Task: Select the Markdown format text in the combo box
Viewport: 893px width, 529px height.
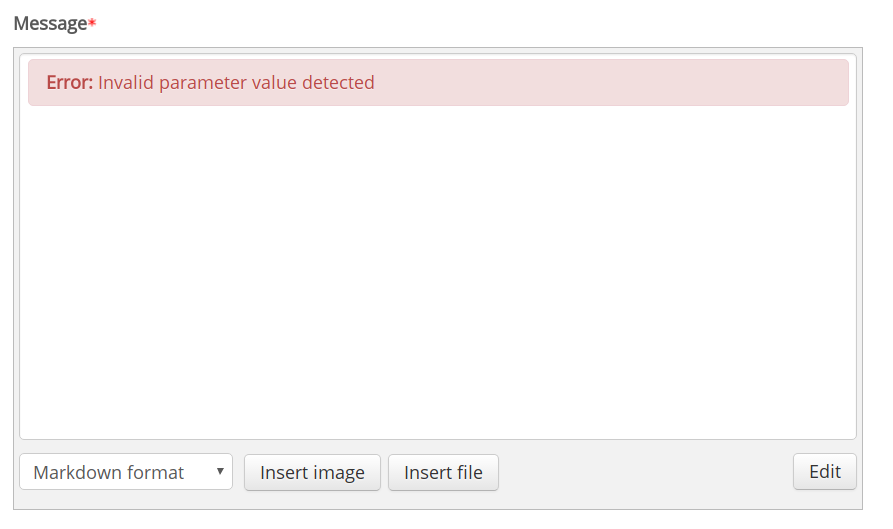Action: click(x=108, y=472)
